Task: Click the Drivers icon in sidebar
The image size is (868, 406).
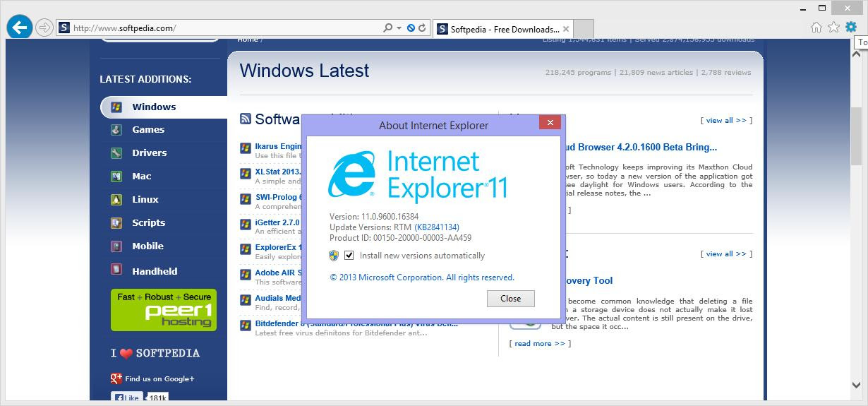Action: [116, 153]
